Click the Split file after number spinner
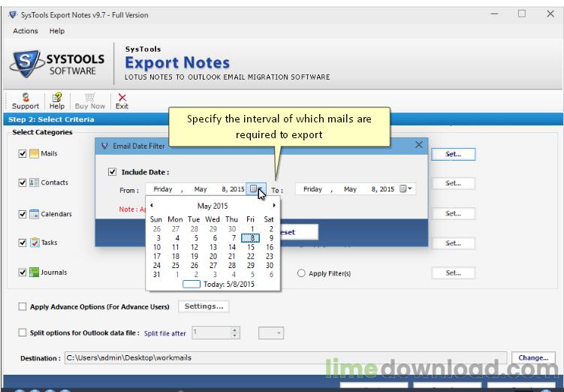Screen dimensions: 564x392 tap(234, 333)
